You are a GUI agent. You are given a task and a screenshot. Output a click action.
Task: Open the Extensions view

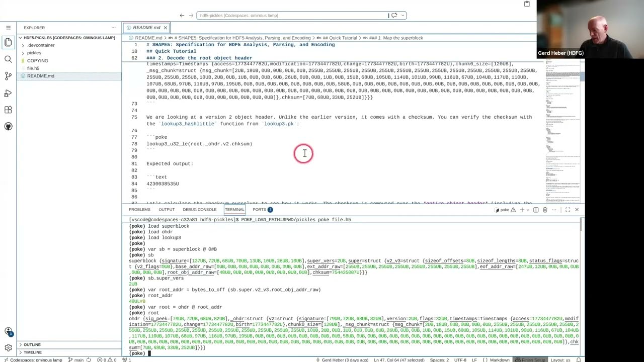(x=8, y=110)
